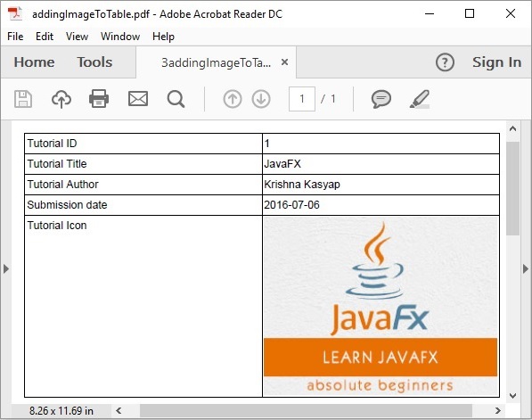
Task: Open the Window menu
Action: coord(120,37)
